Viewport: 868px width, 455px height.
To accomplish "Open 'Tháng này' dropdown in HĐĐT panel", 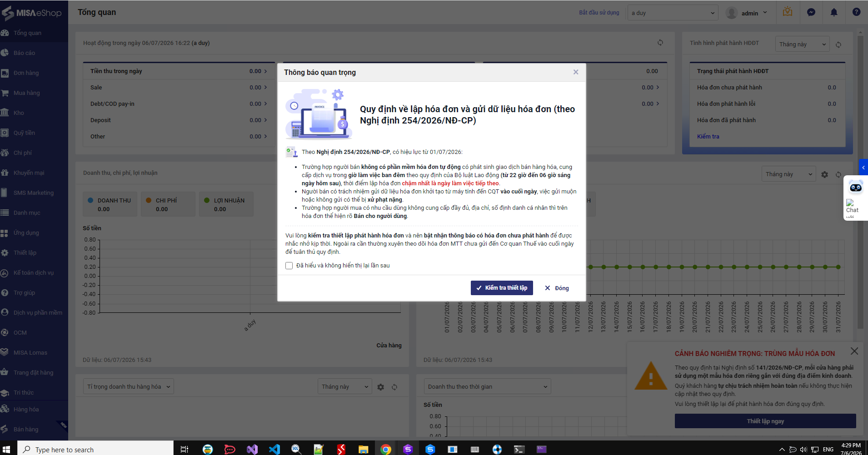I will (802, 44).
